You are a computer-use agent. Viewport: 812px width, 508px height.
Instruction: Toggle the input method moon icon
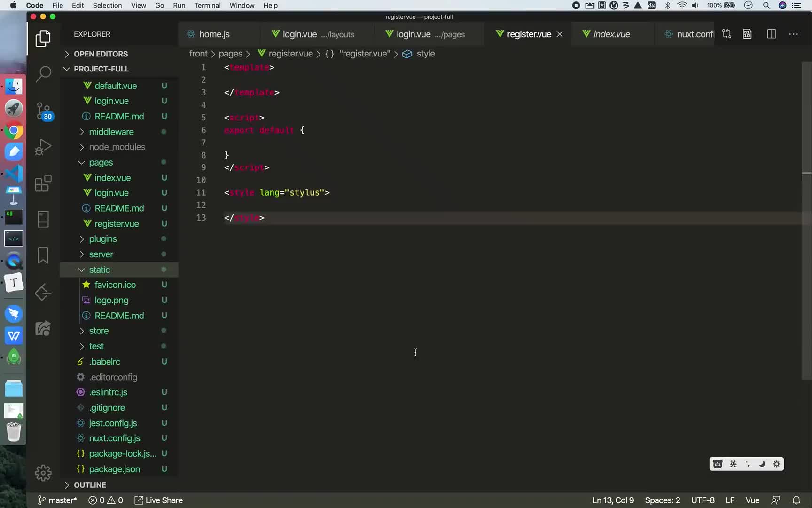coord(762,464)
